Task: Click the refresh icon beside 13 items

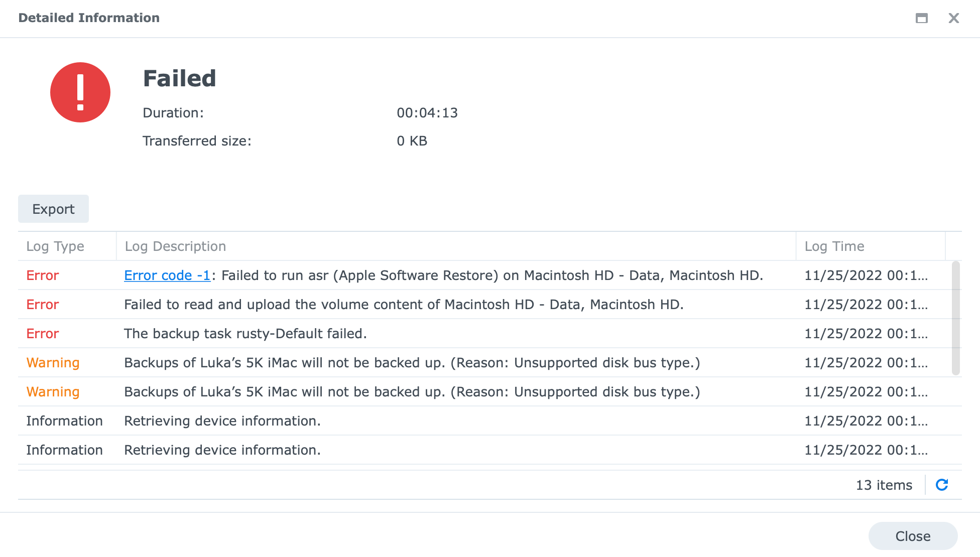Action: (942, 485)
